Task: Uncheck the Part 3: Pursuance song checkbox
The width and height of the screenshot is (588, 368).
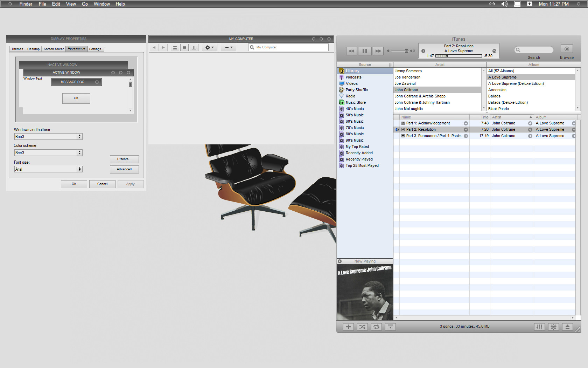Action: click(403, 136)
